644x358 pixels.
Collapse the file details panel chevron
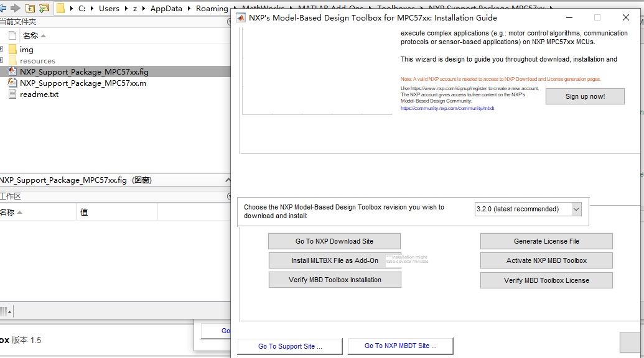pos(228,180)
